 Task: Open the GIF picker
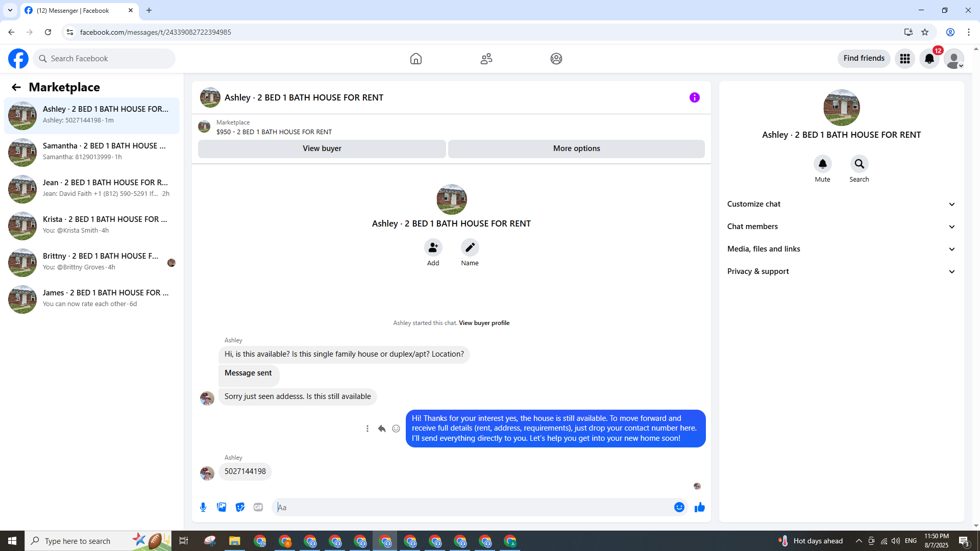[258, 507]
